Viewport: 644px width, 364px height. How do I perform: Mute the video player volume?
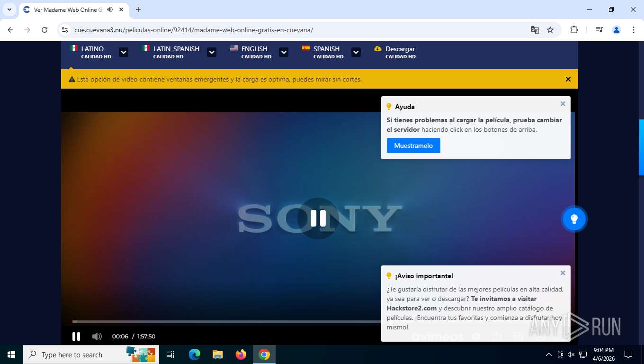coord(97,337)
